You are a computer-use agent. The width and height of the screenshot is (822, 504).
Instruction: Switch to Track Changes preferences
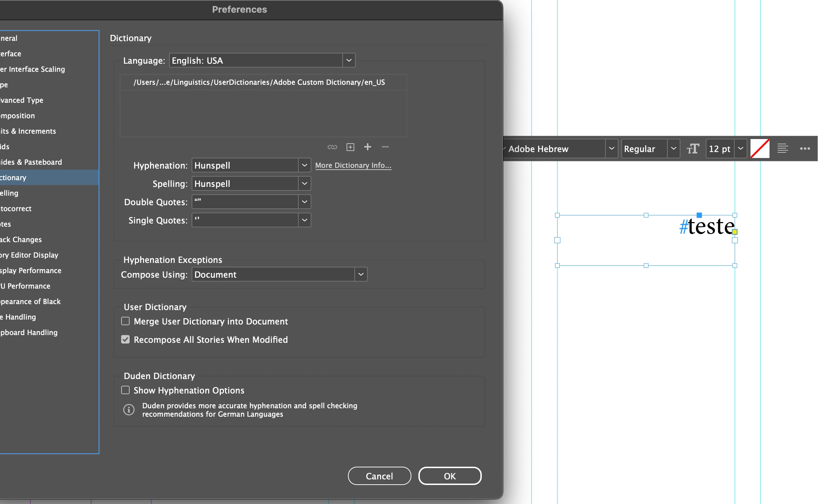[21, 240]
